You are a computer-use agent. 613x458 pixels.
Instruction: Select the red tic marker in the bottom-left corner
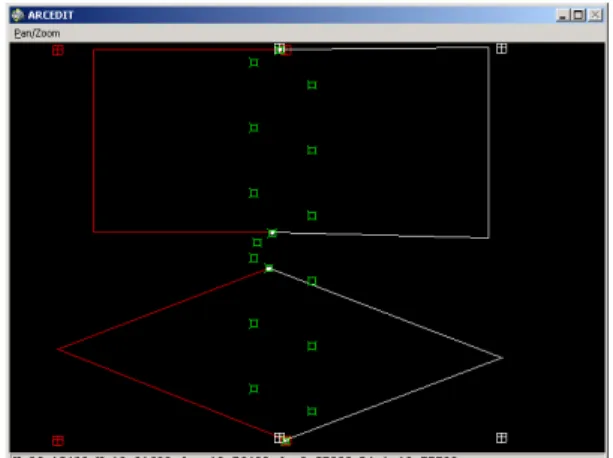click(x=58, y=440)
